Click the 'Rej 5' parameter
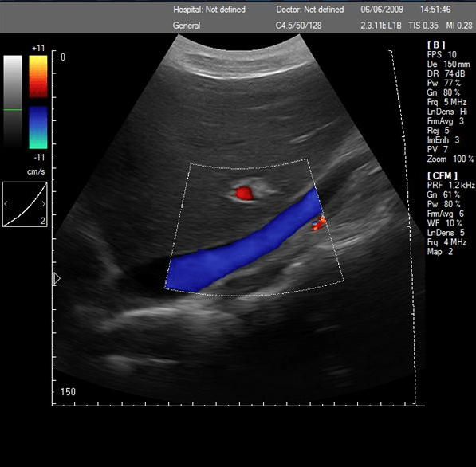This screenshot has height=467, width=476. click(438, 131)
